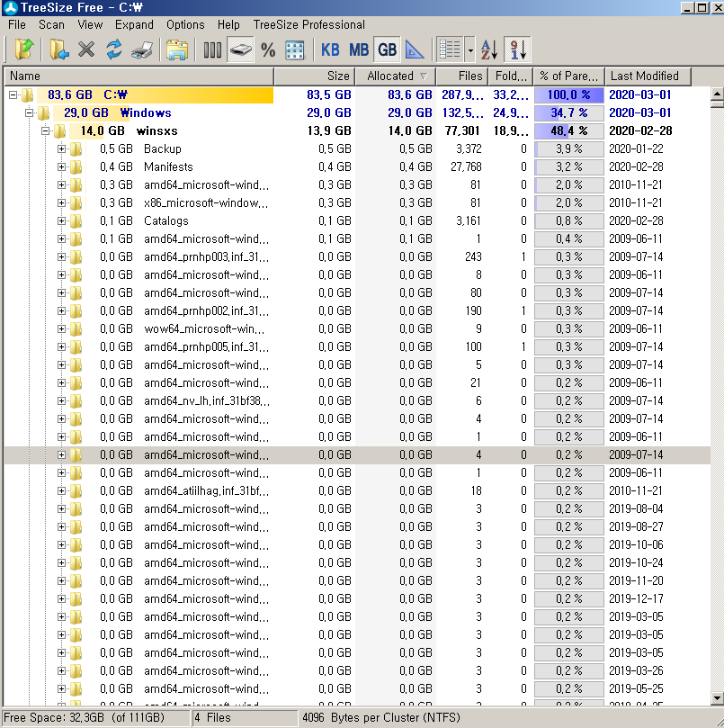Open Windows Explorer icon in toolbar

pos(177,49)
